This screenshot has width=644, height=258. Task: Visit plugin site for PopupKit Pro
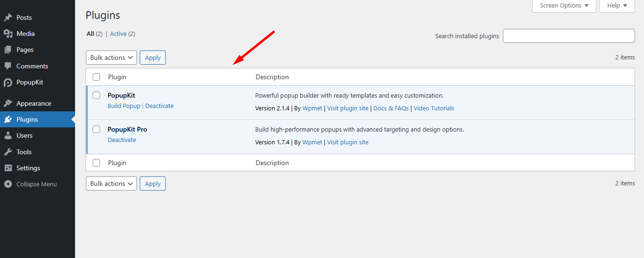348,142
